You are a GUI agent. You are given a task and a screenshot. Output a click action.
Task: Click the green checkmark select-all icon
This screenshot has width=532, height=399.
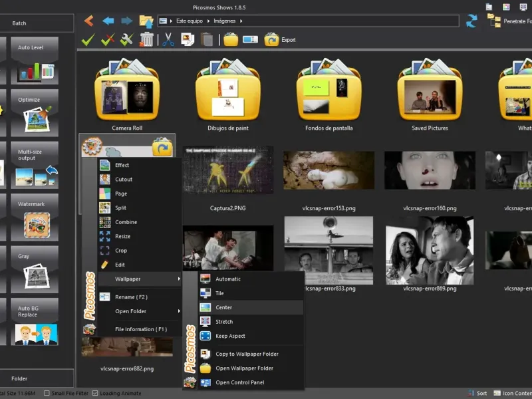[88, 40]
